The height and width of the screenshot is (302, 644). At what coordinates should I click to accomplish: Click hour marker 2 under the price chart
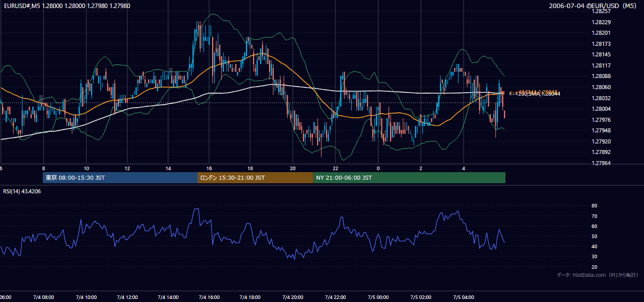[421, 168]
